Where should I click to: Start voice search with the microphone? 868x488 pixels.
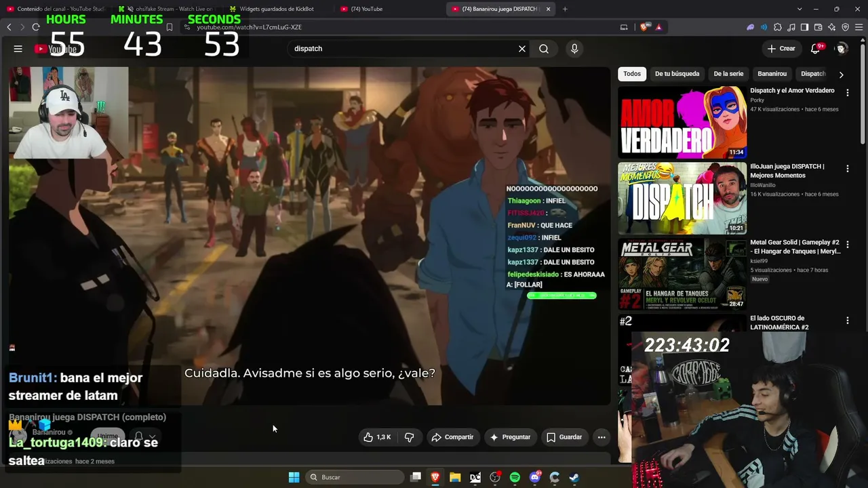click(x=574, y=49)
